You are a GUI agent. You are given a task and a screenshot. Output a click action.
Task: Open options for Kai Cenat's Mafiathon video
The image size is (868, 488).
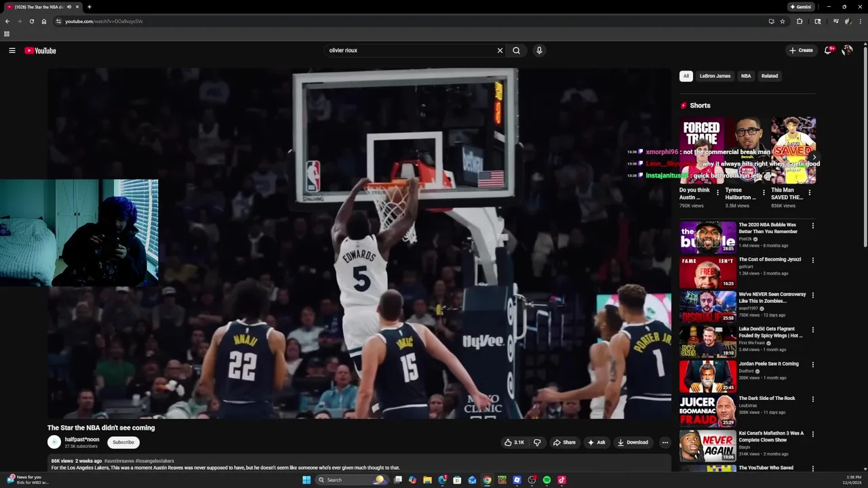(813, 434)
